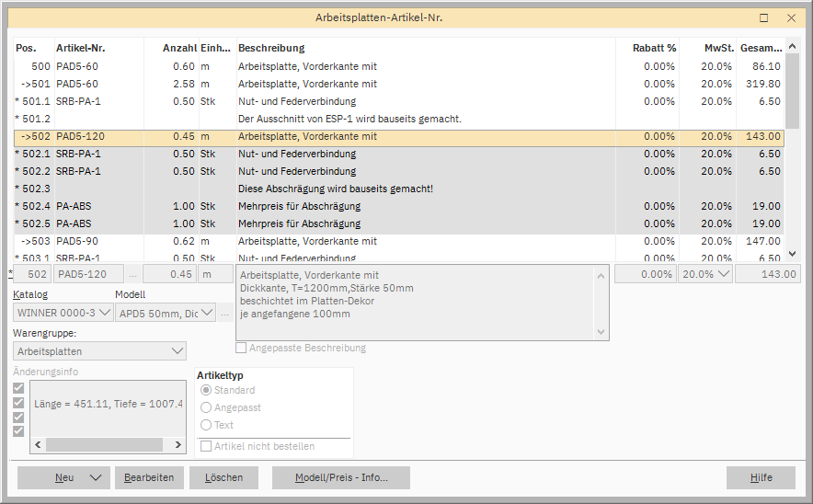Click the ellipsis button next to article number PAD5-120

tap(133, 274)
